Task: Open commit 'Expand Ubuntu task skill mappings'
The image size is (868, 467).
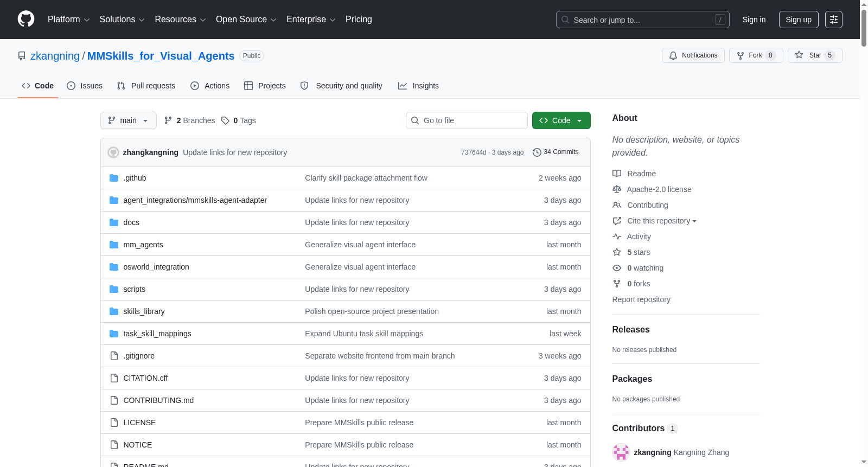Action: (364, 334)
